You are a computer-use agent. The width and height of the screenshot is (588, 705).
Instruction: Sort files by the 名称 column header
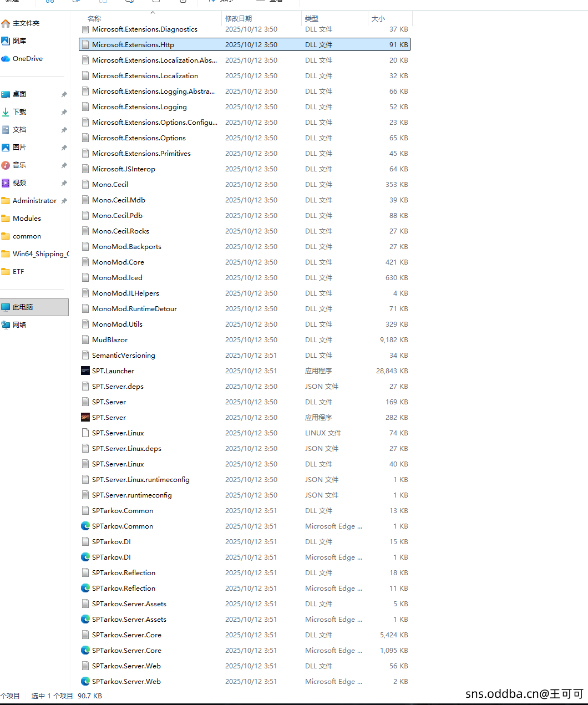(x=95, y=19)
